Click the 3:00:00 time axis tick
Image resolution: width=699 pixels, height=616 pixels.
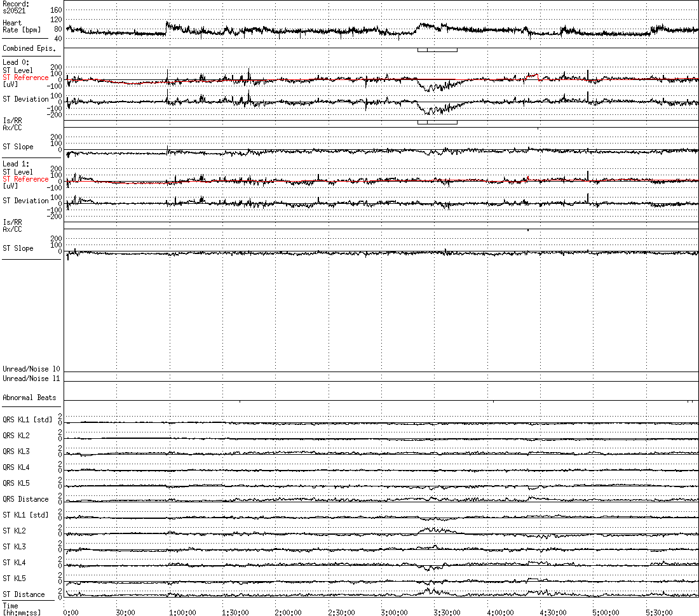[x=394, y=613]
